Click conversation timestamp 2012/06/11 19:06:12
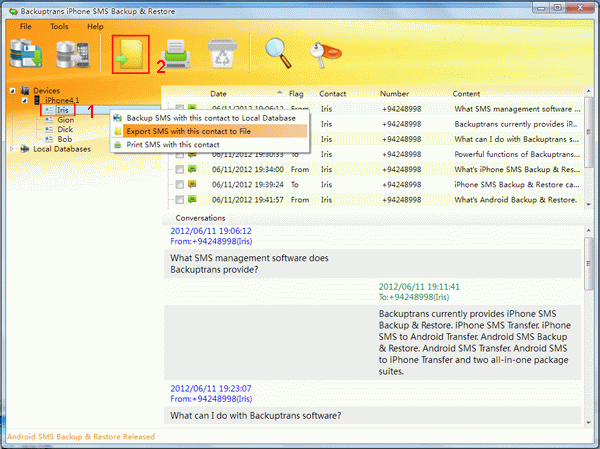This screenshot has width=600, height=449. pos(211,231)
